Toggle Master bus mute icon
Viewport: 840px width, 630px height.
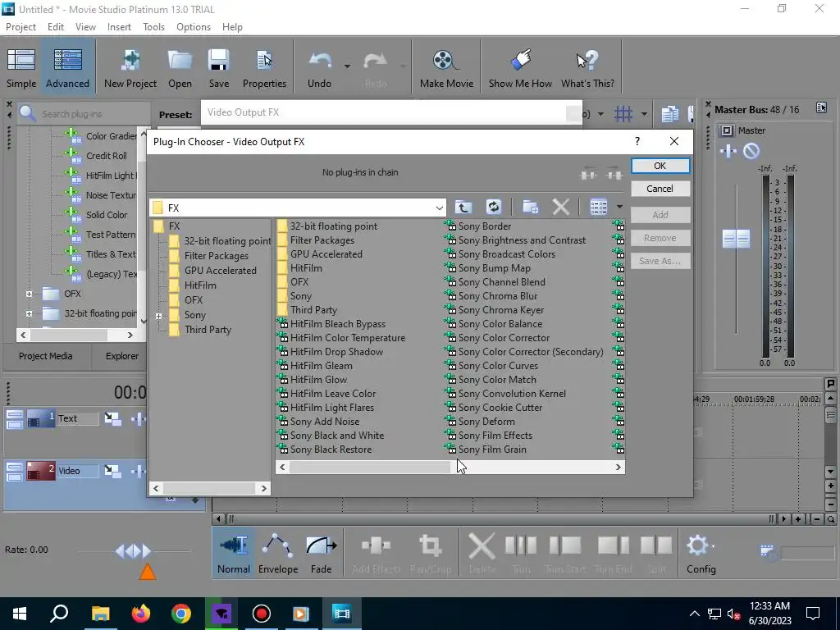tap(751, 152)
